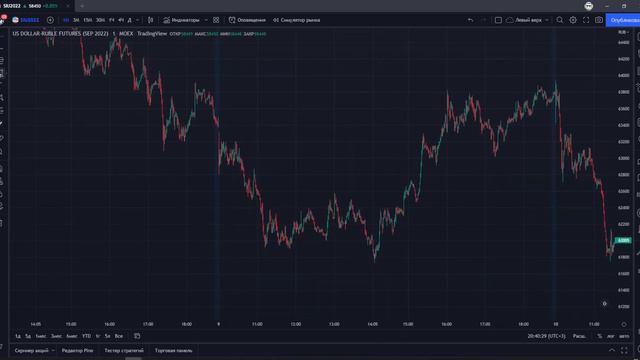Select the 5л date range
This screenshot has width=640, height=360.
107,336
